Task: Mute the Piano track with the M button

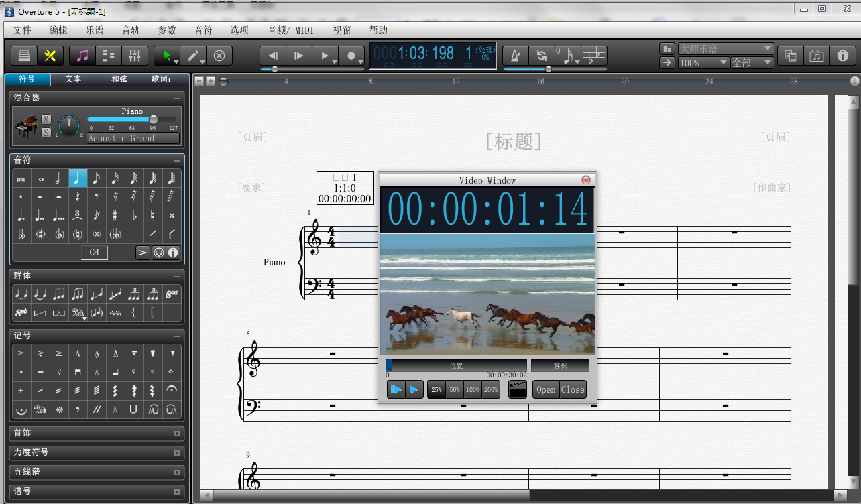Action: tap(46, 119)
